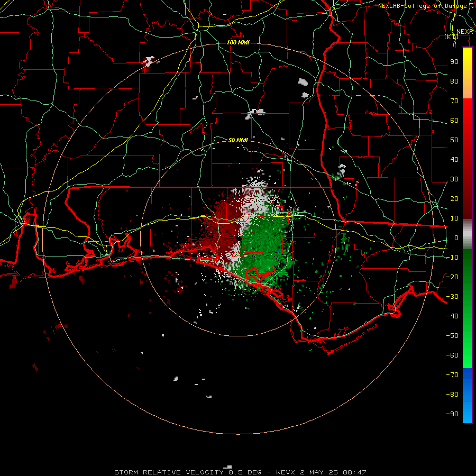Click the positive 40 knot scale label
The width and height of the screenshot is (476, 476).
pyautogui.click(x=454, y=160)
